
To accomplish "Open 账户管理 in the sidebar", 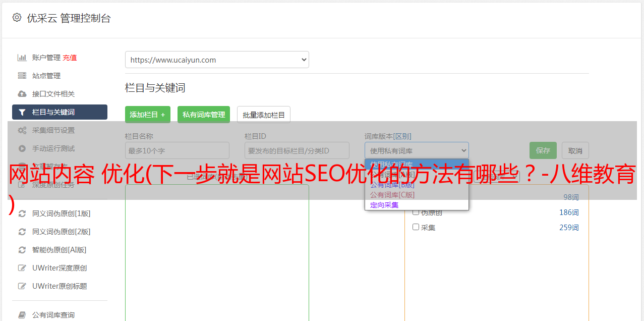I will 46,58.
